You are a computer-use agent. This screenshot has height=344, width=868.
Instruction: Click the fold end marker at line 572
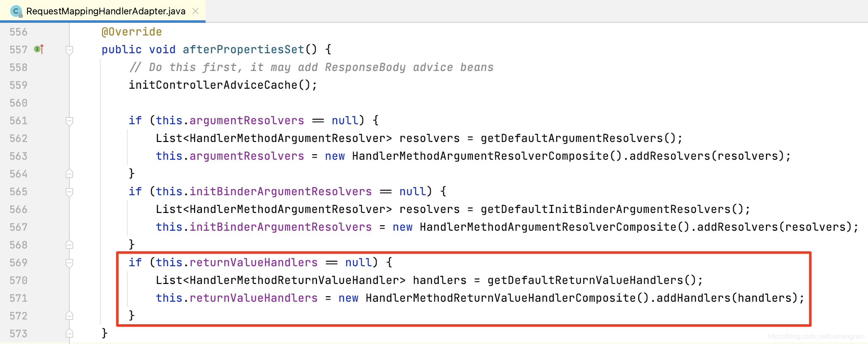[70, 316]
